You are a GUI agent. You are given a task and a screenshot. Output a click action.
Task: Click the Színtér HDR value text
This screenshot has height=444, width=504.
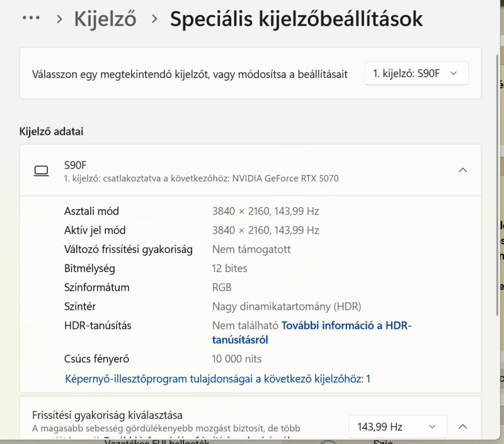(287, 307)
